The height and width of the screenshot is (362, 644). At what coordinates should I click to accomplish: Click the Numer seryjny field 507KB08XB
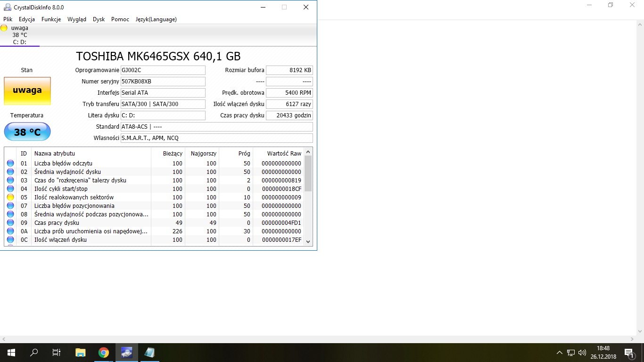163,82
